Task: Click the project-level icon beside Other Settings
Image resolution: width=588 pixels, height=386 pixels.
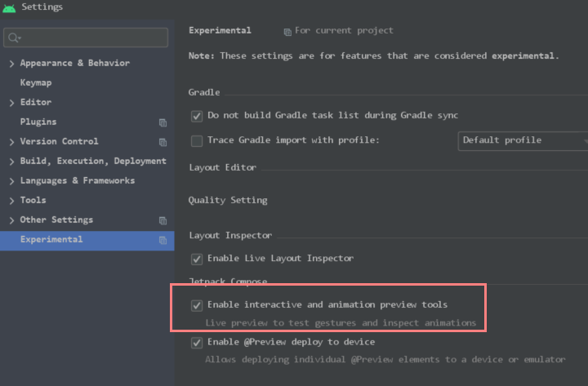Action: pos(163,220)
